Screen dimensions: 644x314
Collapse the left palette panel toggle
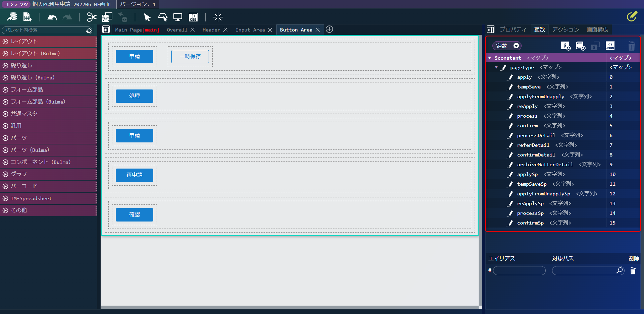click(106, 29)
